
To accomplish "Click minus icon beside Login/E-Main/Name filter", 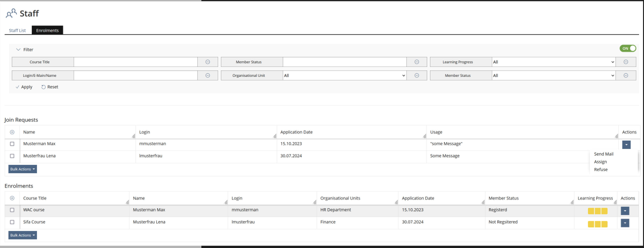I will [x=207, y=75].
